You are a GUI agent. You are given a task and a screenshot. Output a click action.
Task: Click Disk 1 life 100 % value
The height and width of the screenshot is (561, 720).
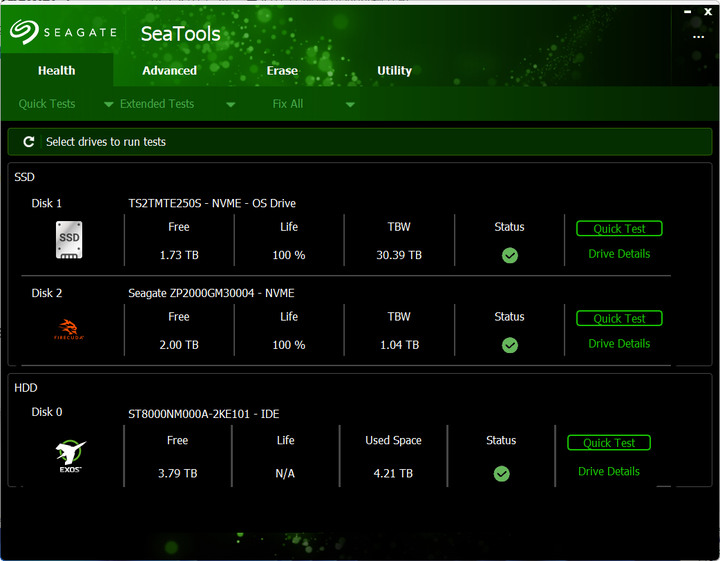(x=289, y=255)
